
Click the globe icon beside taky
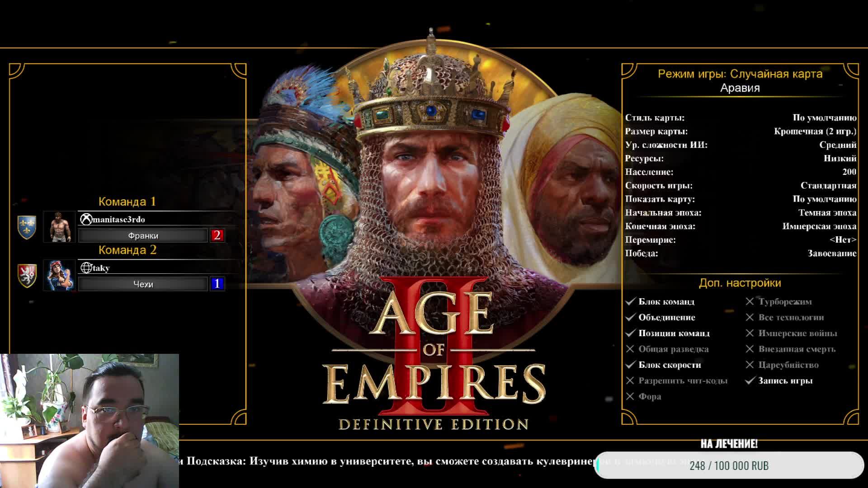coord(86,268)
